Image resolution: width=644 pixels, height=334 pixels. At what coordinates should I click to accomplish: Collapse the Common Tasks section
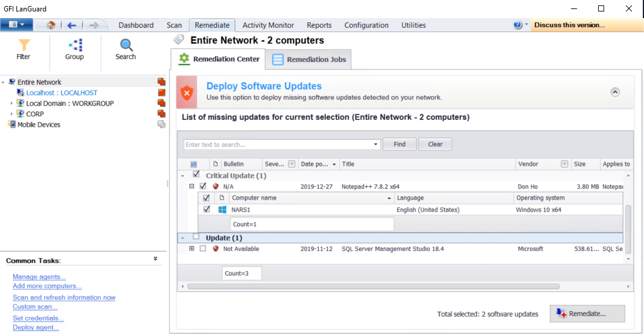[156, 259]
